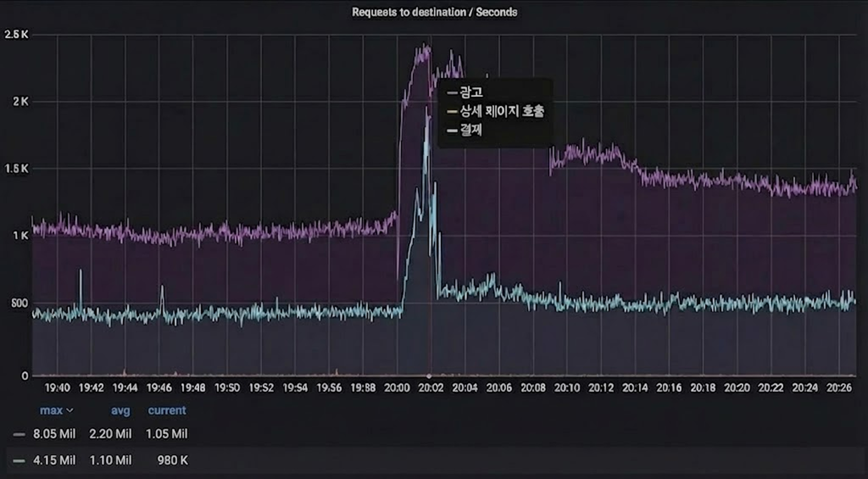Click the 2.20 Mil avg value

point(110,434)
